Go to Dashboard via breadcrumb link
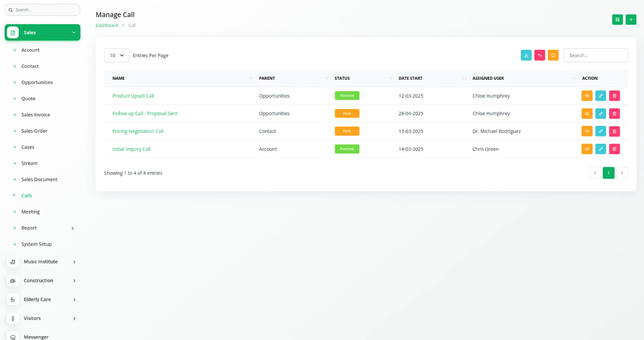 (x=107, y=25)
